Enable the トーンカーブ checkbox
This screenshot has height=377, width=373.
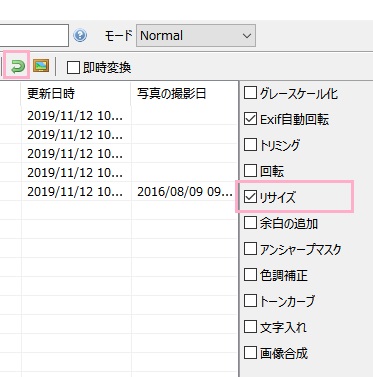[250, 301]
